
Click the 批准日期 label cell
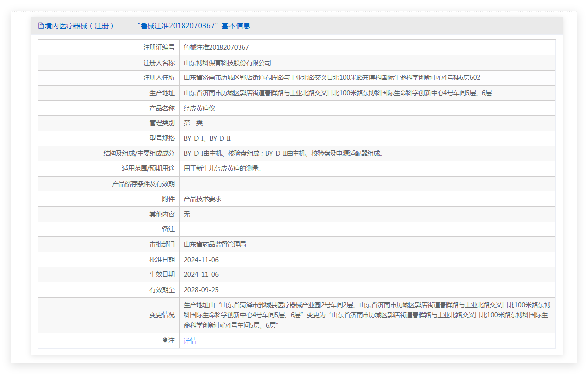tap(109, 260)
